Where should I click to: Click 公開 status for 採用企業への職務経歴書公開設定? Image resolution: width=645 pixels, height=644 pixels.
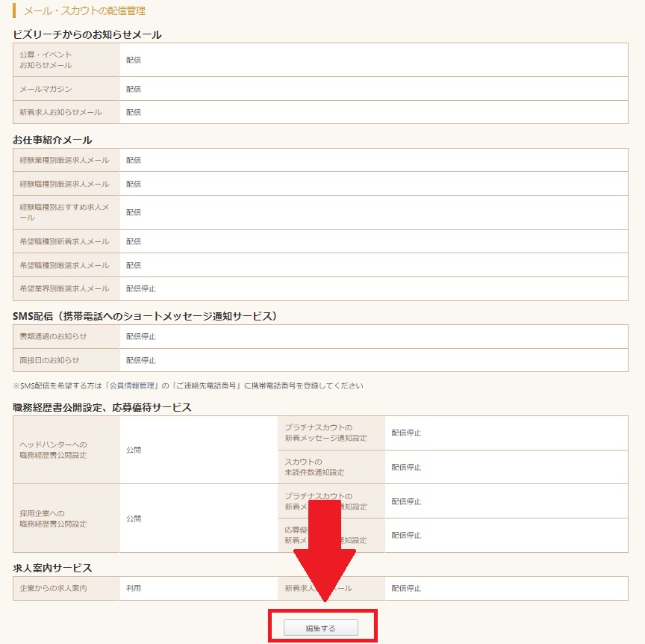point(134,518)
